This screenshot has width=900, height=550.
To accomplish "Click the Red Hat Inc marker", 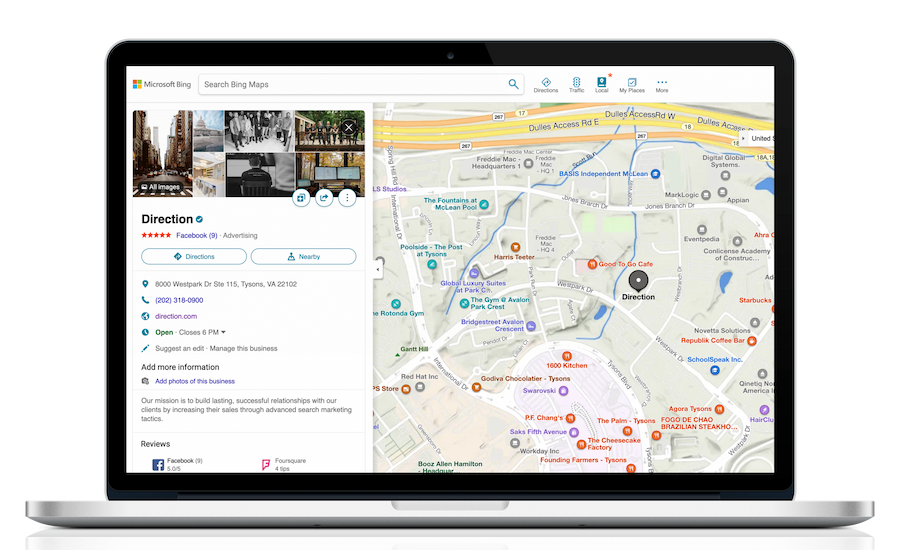I will click(420, 387).
